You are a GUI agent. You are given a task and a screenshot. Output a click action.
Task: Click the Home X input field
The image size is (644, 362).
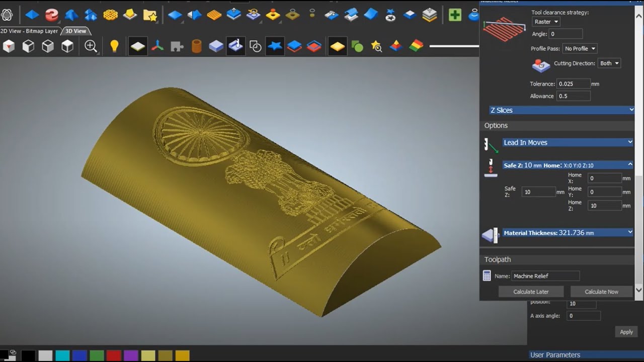[605, 178]
